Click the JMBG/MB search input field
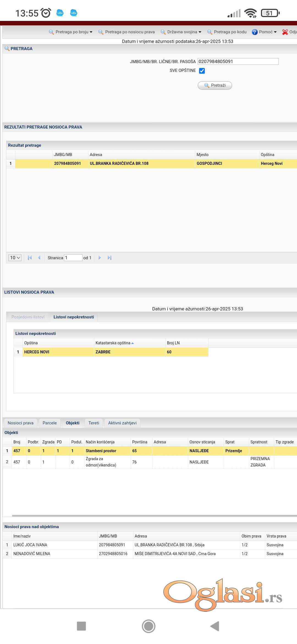Screen dimensions: 297x644 (x=238, y=61)
